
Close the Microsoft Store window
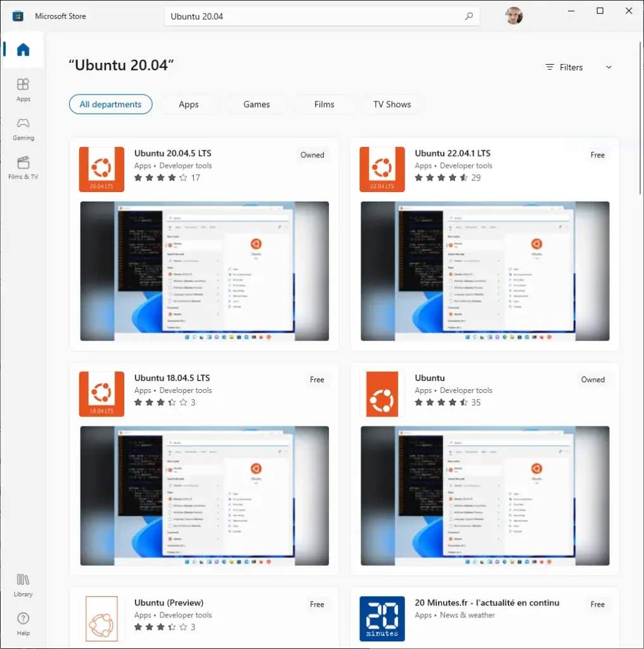pos(629,11)
